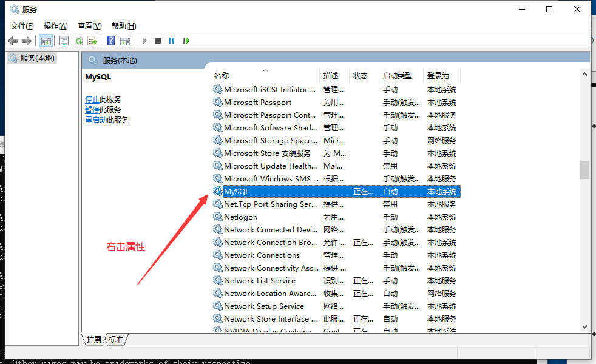Open the Properties toolbar icon
Viewport: 596px width, 364px height.
[64, 41]
